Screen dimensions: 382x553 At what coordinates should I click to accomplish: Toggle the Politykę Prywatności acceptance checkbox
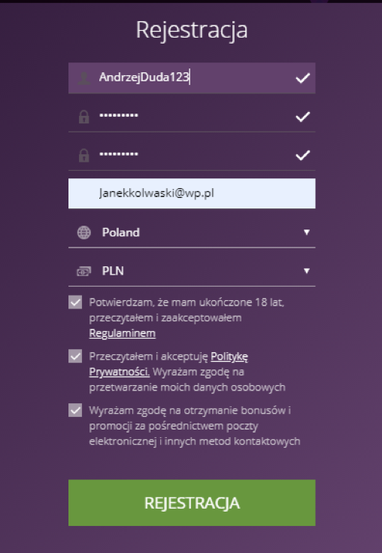pyautogui.click(x=75, y=356)
